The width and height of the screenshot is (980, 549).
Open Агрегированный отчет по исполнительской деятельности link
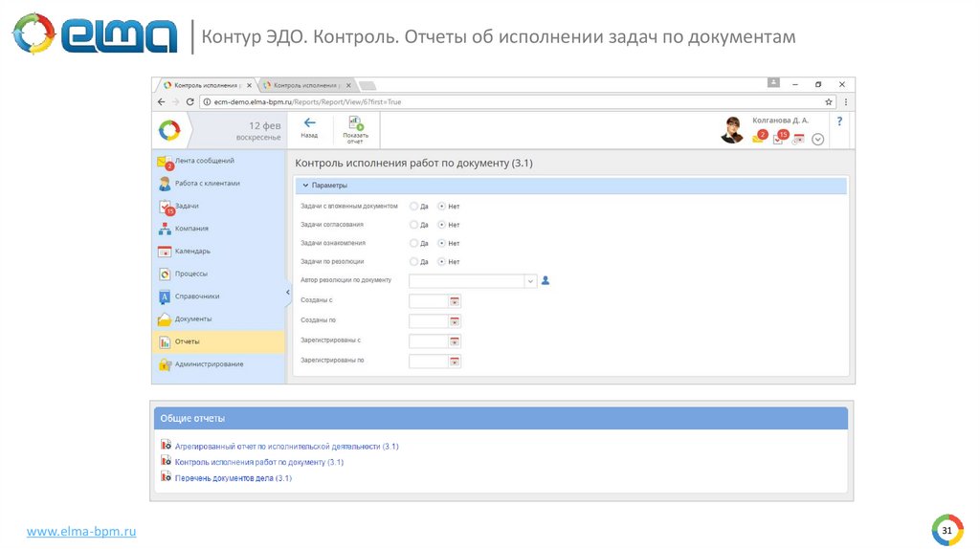click(285, 447)
